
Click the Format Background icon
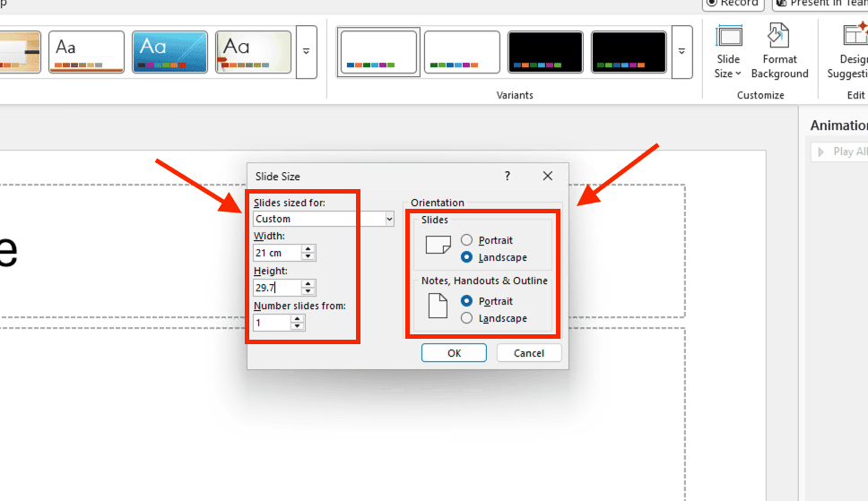pyautogui.click(x=779, y=52)
